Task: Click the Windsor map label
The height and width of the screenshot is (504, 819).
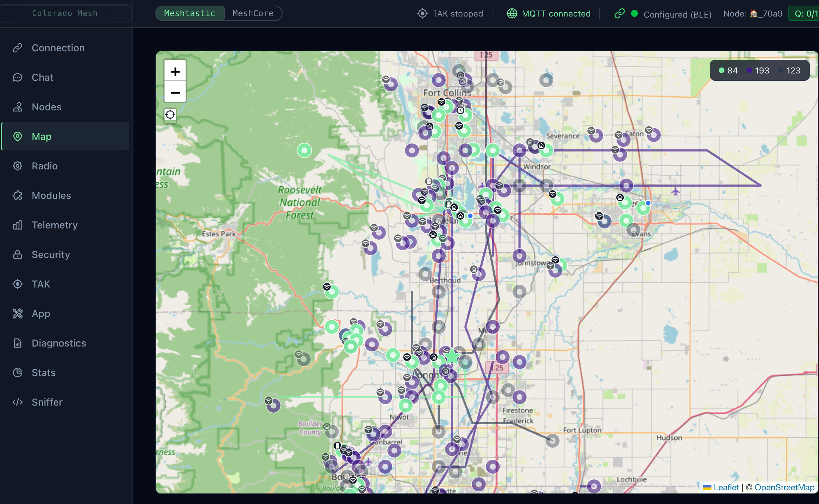Action: [x=537, y=167]
